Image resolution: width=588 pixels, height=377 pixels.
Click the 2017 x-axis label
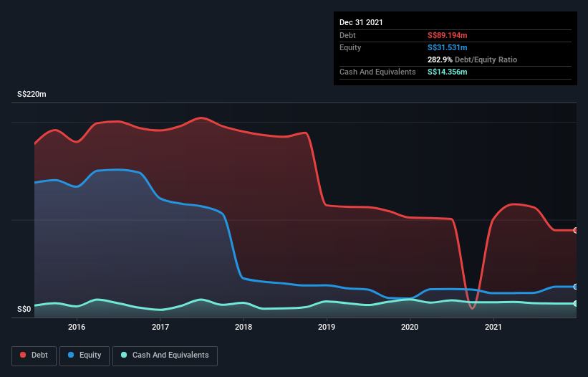160,327
